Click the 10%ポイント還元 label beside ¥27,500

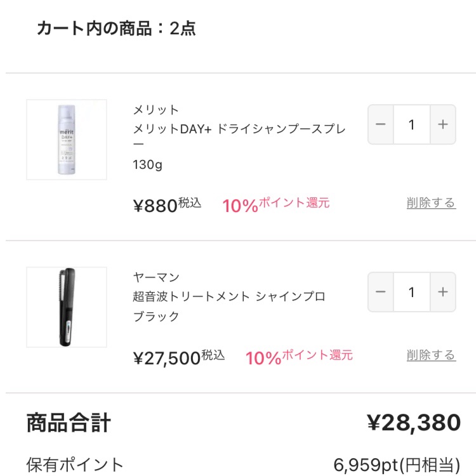[x=299, y=357]
